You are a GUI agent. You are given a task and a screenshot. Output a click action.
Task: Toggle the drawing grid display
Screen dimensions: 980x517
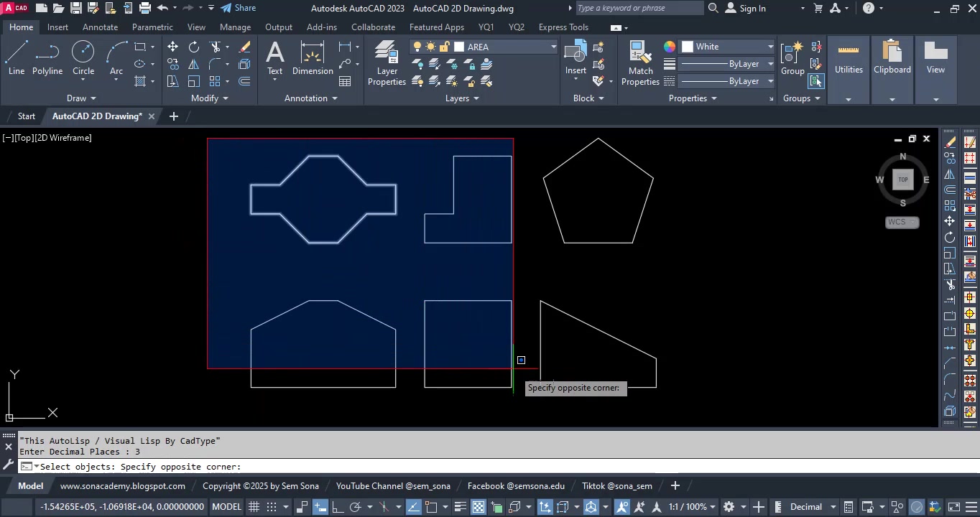[254, 507]
